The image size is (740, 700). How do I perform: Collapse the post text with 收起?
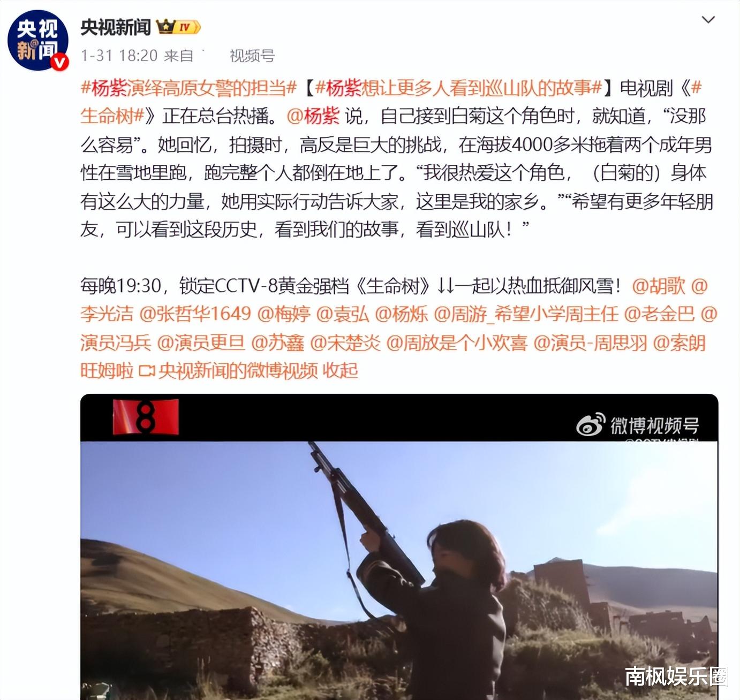click(340, 370)
